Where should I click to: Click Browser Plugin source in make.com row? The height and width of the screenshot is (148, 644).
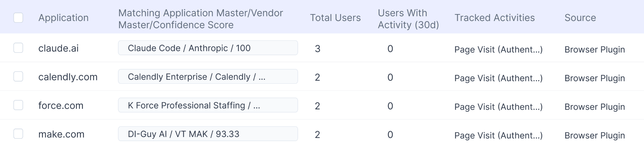[x=595, y=135]
